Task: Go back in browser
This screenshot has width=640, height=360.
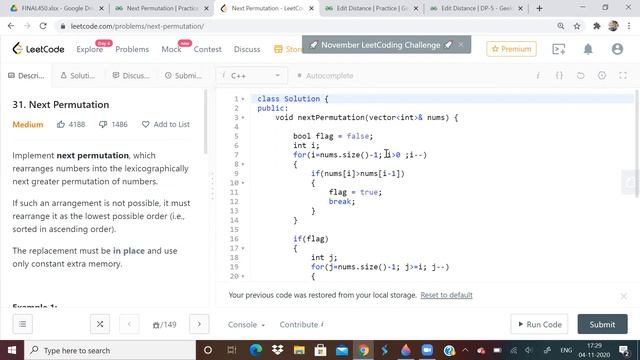Action: tap(11, 26)
